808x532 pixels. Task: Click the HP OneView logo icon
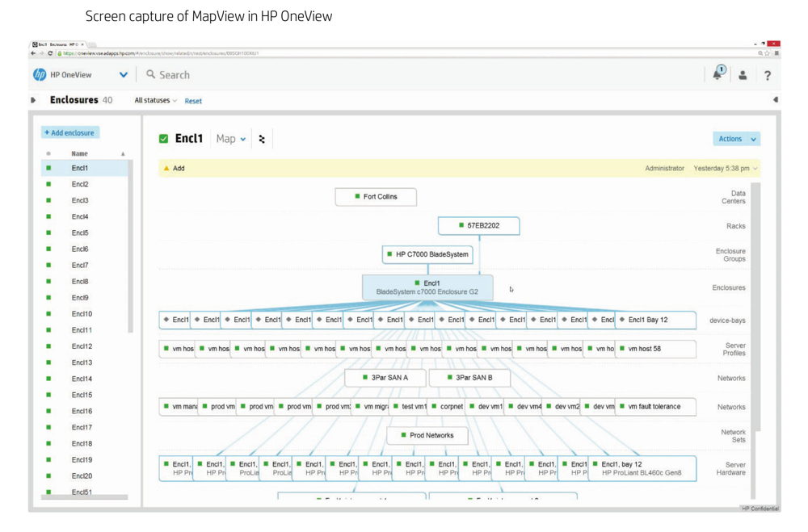(x=40, y=74)
